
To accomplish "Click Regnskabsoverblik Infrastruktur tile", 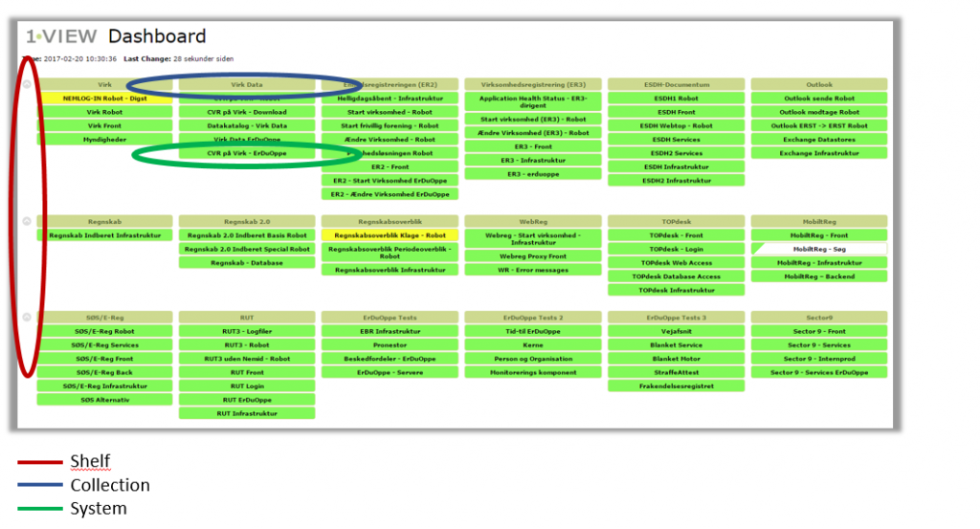I will [390, 270].
